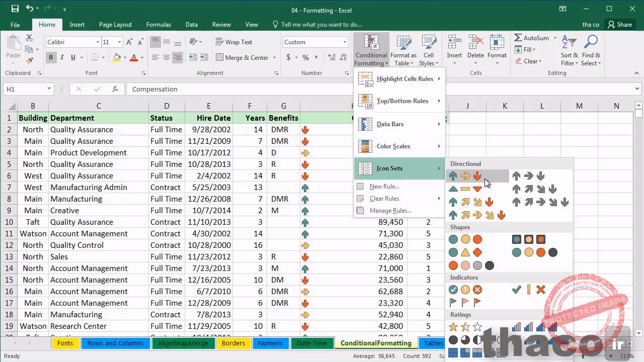644x362 pixels.
Task: Click the Increase Indent icon
Action: click(x=204, y=58)
